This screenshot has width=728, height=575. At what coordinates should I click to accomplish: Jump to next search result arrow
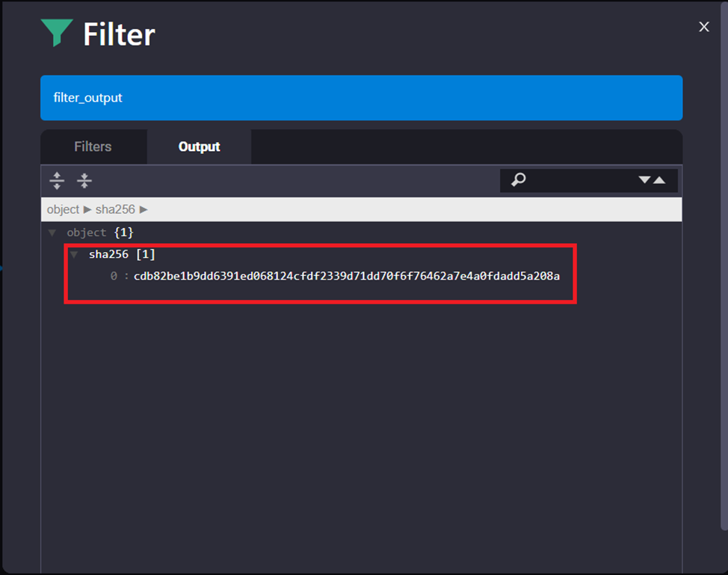tap(644, 179)
